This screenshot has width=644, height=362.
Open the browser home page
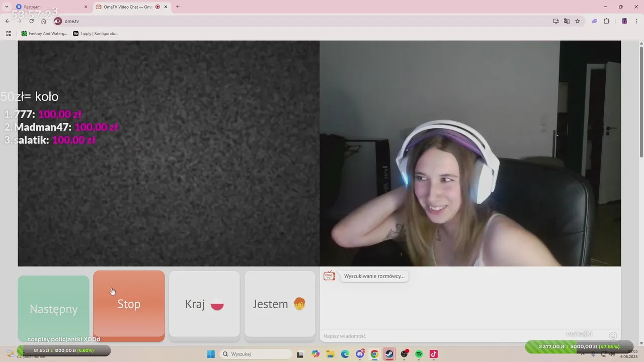point(44,21)
